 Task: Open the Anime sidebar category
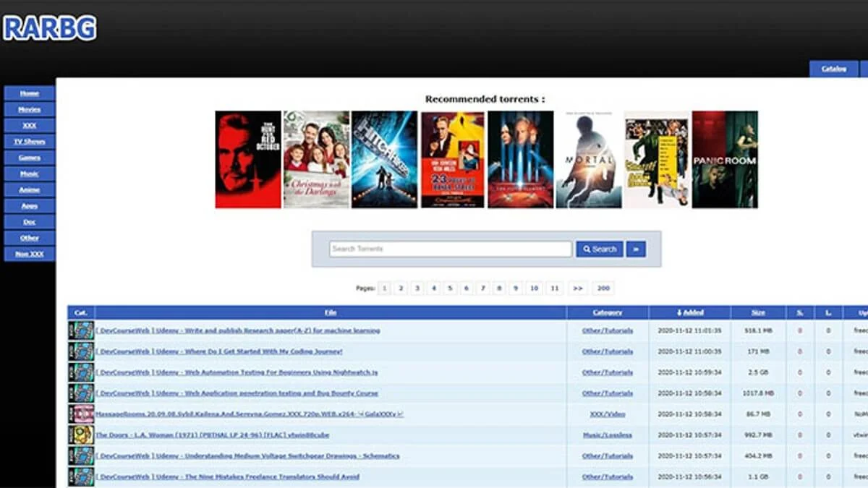(30, 189)
